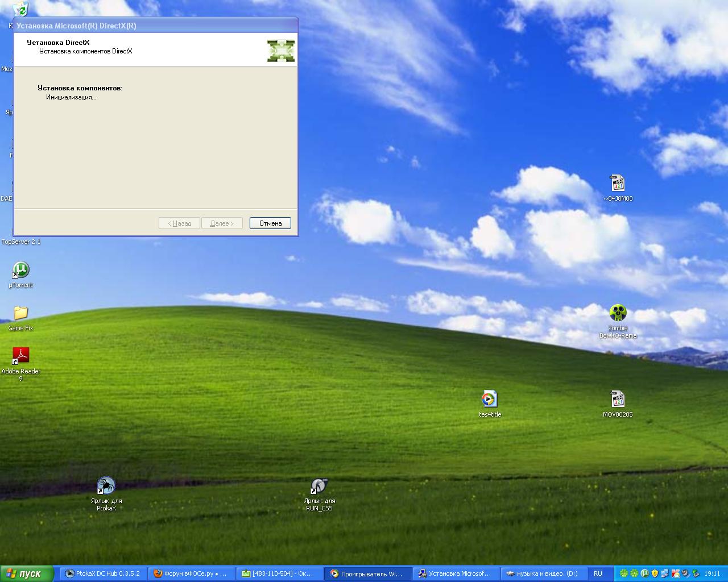
Task: Open Zombie Bowl-O-Rama game icon
Action: coord(618,313)
